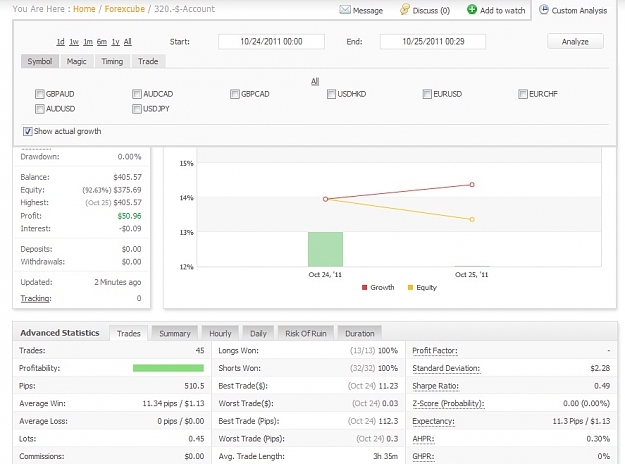Click the AHPR label
This screenshot has width=625, height=464.
(423, 438)
